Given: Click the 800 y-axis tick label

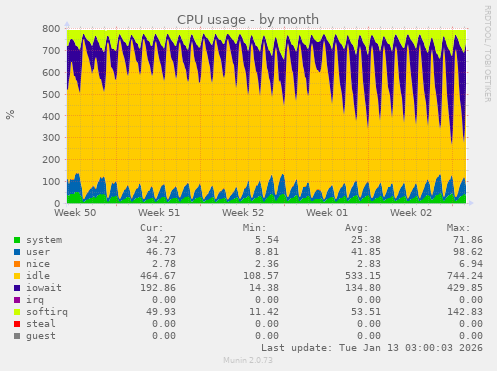Looking at the screenshot, I should [x=51, y=29].
